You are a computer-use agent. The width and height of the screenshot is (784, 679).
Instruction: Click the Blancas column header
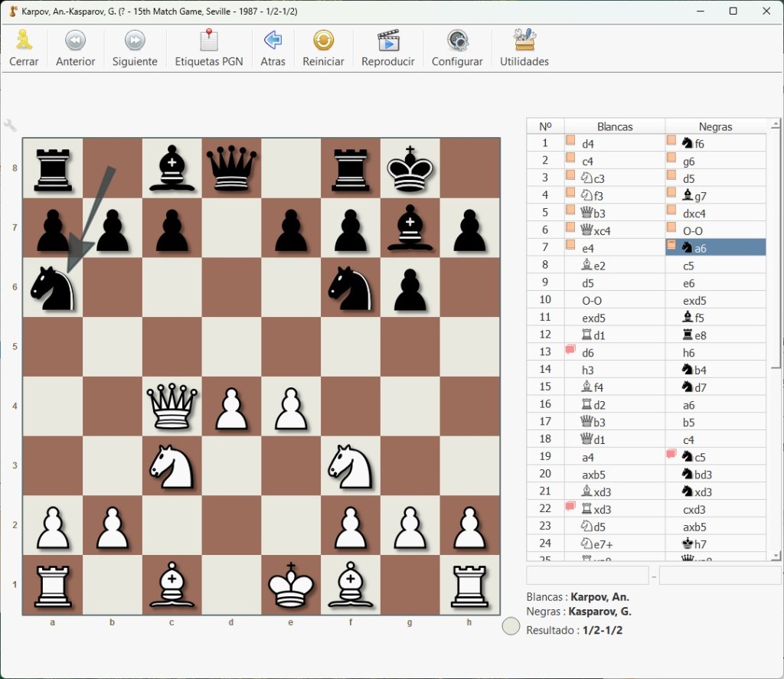click(615, 126)
